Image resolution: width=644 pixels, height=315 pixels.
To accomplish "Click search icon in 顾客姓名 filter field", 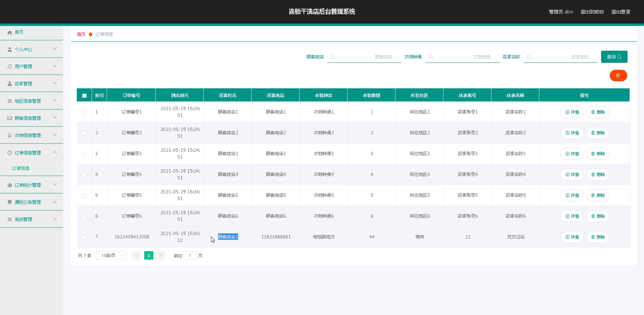I will [x=333, y=57].
